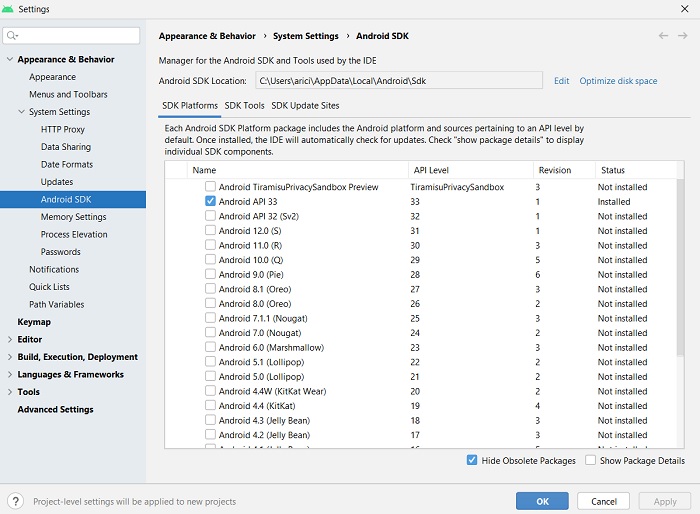
Task: Tick Android 7.1.1 (Nougat) checkbox
Action: [x=210, y=318]
